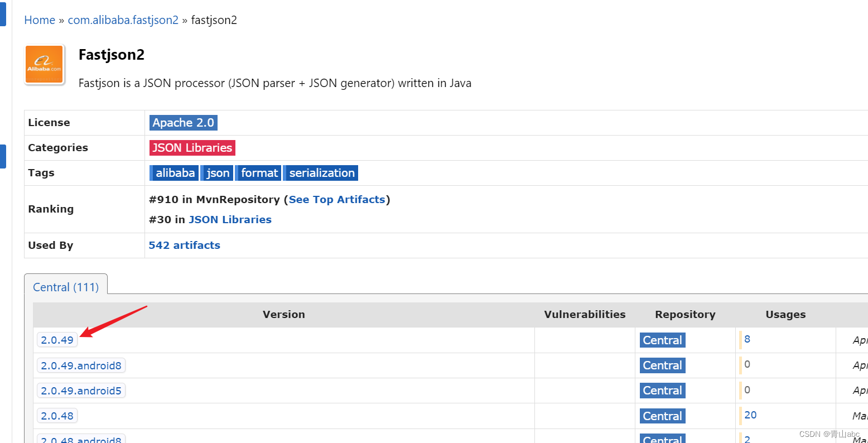
Task: Open the serialization tag badge
Action: 321,172
